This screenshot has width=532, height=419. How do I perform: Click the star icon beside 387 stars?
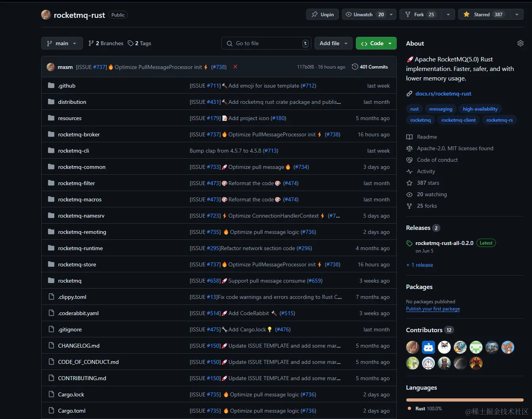point(409,183)
